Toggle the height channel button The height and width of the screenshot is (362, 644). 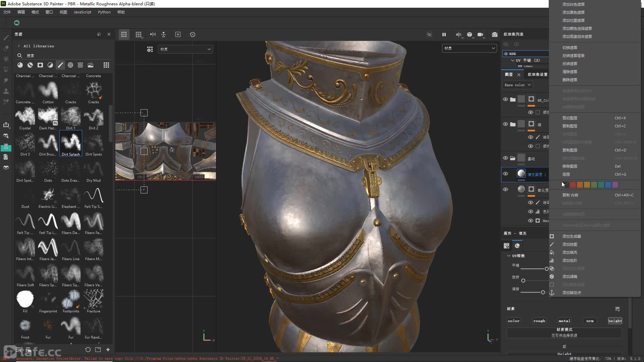pyautogui.click(x=615, y=321)
